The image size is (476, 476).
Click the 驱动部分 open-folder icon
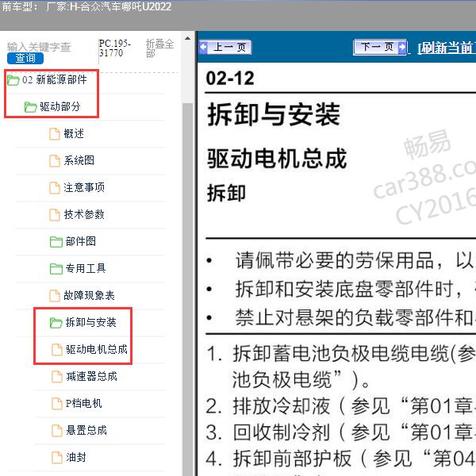(30, 107)
